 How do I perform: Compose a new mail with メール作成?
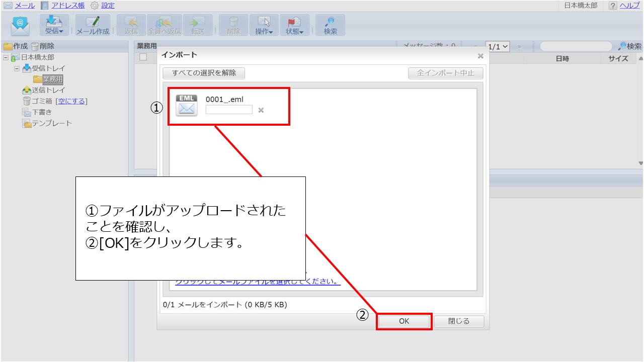click(x=93, y=25)
